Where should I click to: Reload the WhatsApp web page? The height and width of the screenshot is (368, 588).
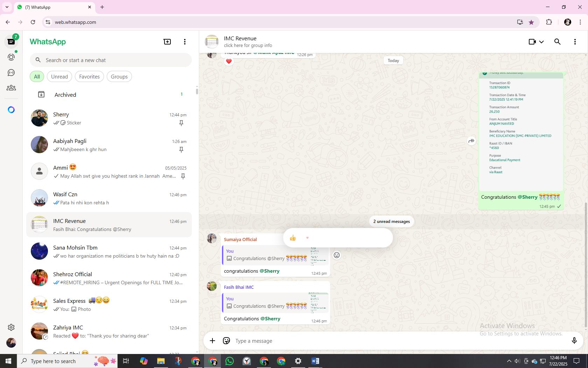click(x=33, y=22)
